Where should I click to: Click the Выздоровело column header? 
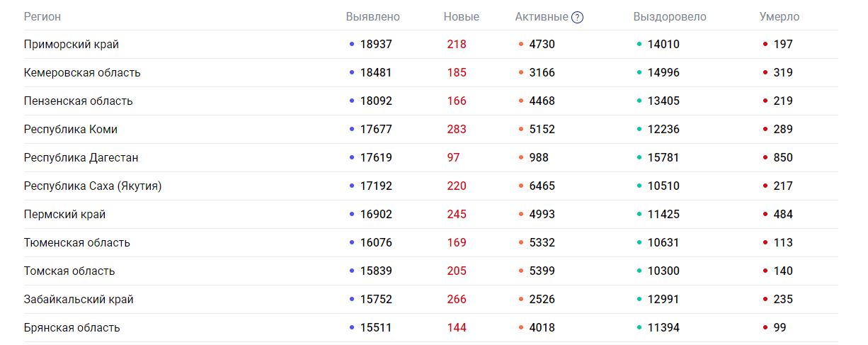(669, 17)
